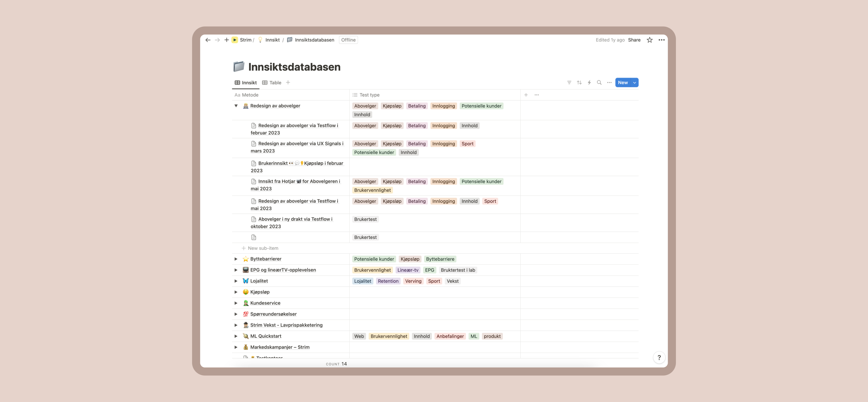Add a new property column with plus
The height and width of the screenshot is (402, 868).
coord(526,95)
